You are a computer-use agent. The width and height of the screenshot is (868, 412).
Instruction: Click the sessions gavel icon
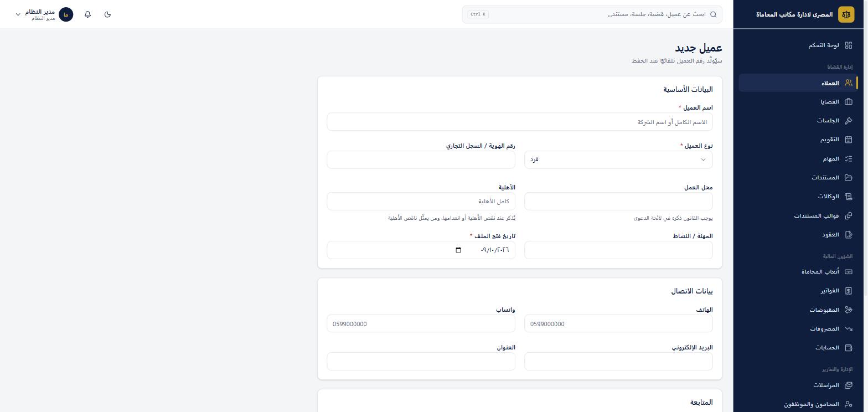849,121
